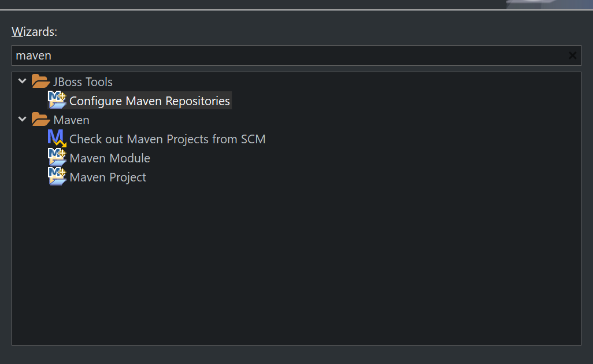The width and height of the screenshot is (593, 364).
Task: Click the JBoss Tools folder icon
Action: click(40, 81)
